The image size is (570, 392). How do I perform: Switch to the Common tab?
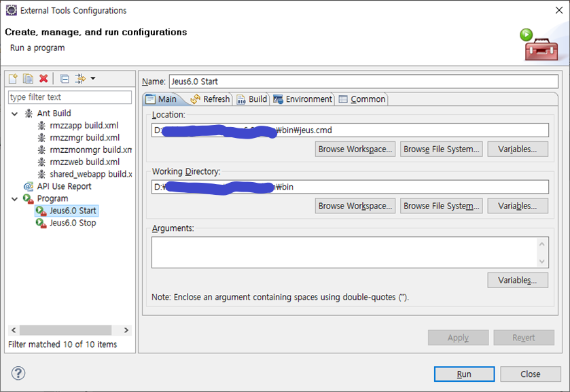pyautogui.click(x=362, y=99)
